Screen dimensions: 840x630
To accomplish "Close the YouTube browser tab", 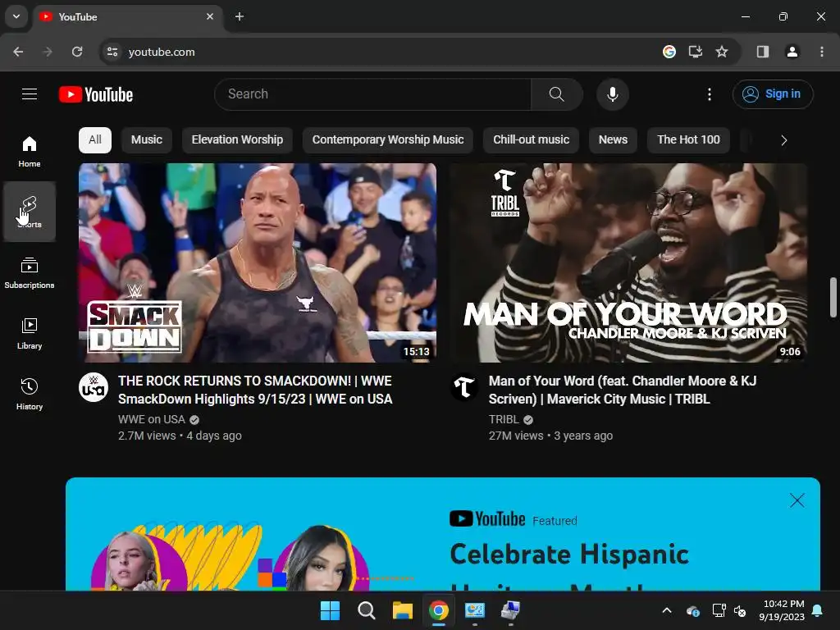I will [210, 16].
